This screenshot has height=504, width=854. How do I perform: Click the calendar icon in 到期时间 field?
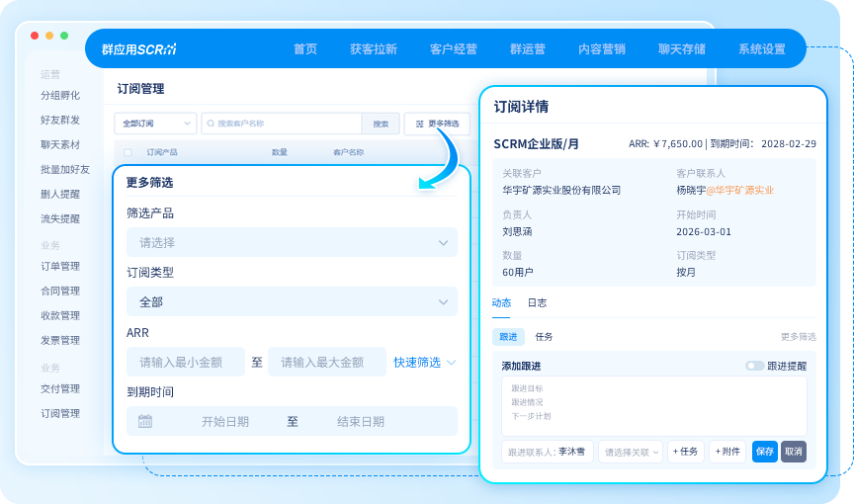145,421
